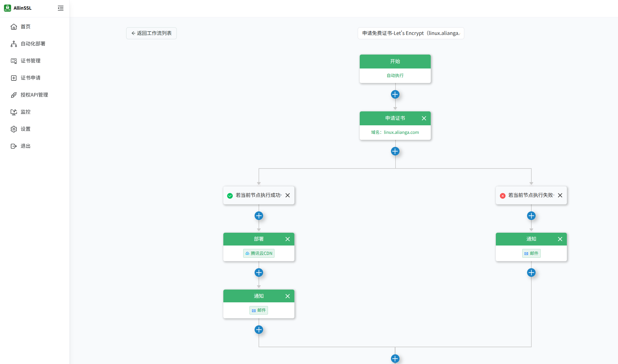The width and height of the screenshot is (618, 364).
Task: Open the 首页 menu item
Action: coord(25,26)
